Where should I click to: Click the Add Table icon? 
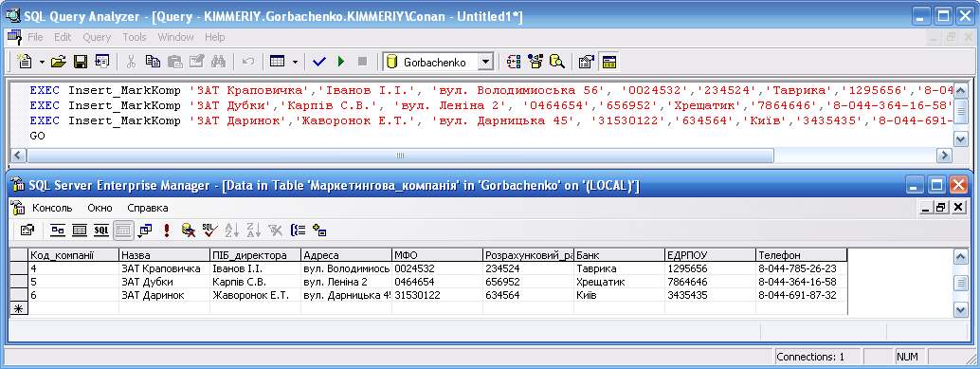pos(319,231)
